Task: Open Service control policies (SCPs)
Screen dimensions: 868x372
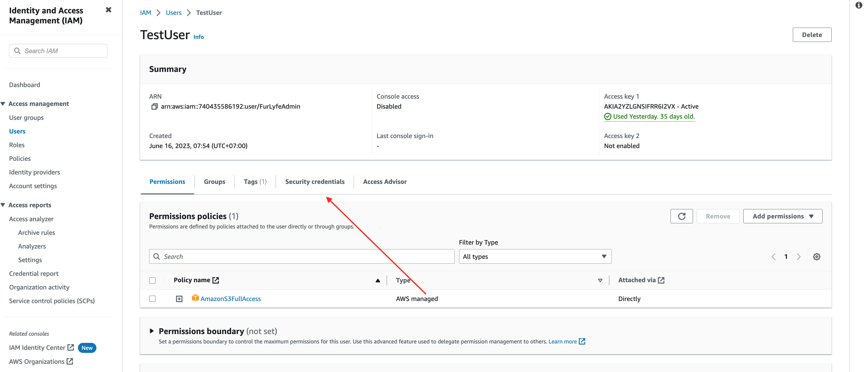Action: (x=52, y=301)
